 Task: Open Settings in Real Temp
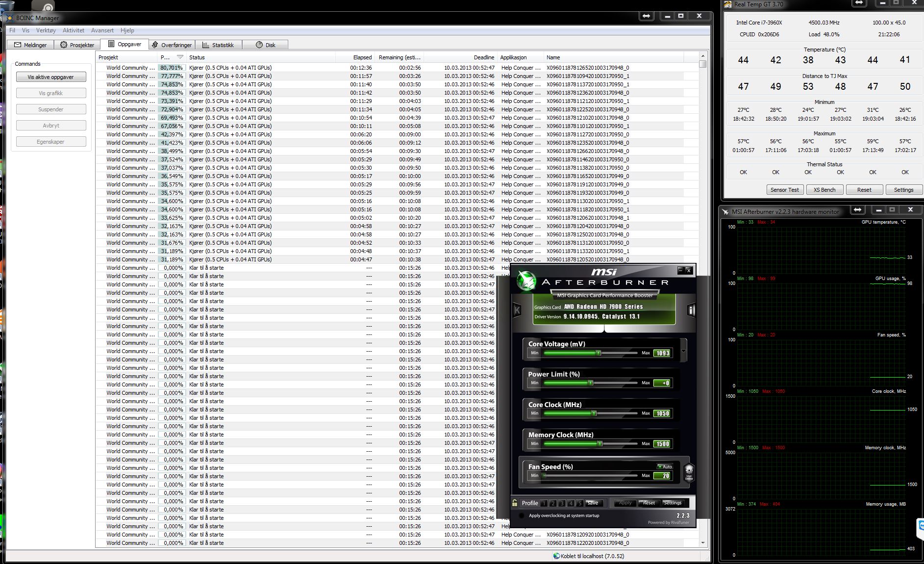click(x=903, y=190)
